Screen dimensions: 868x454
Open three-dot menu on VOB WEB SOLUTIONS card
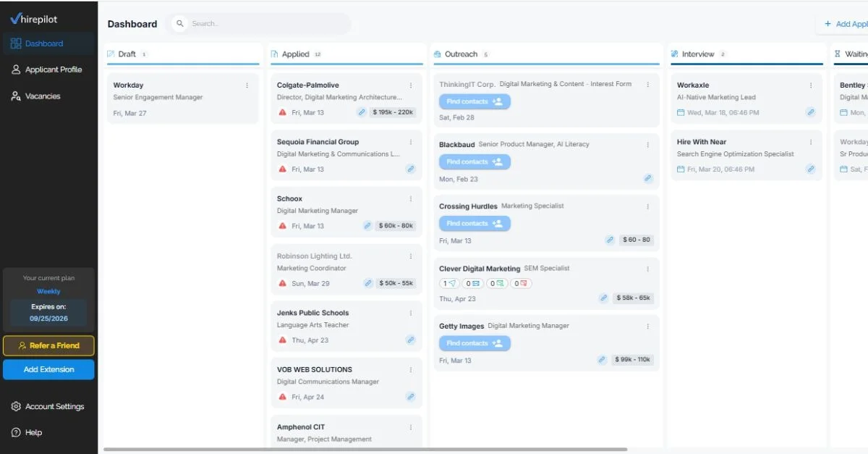411,369
